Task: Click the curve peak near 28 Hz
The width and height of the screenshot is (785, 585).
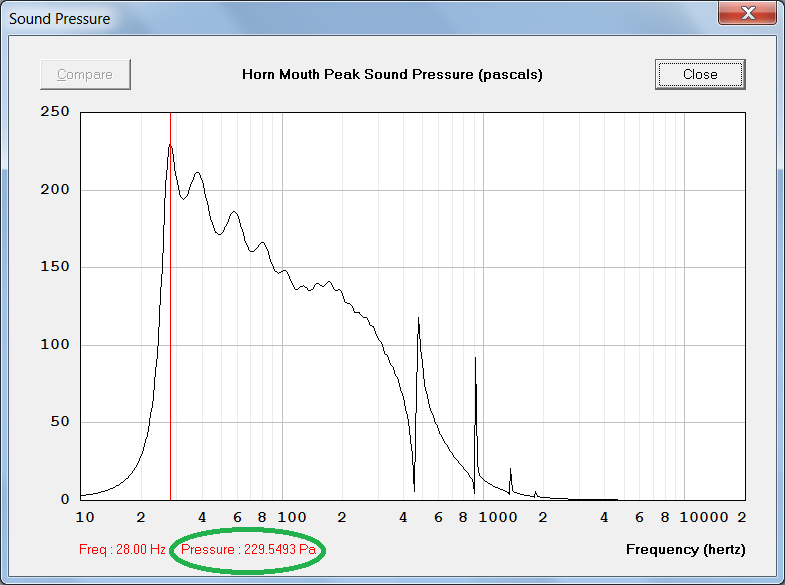Action: 170,145
